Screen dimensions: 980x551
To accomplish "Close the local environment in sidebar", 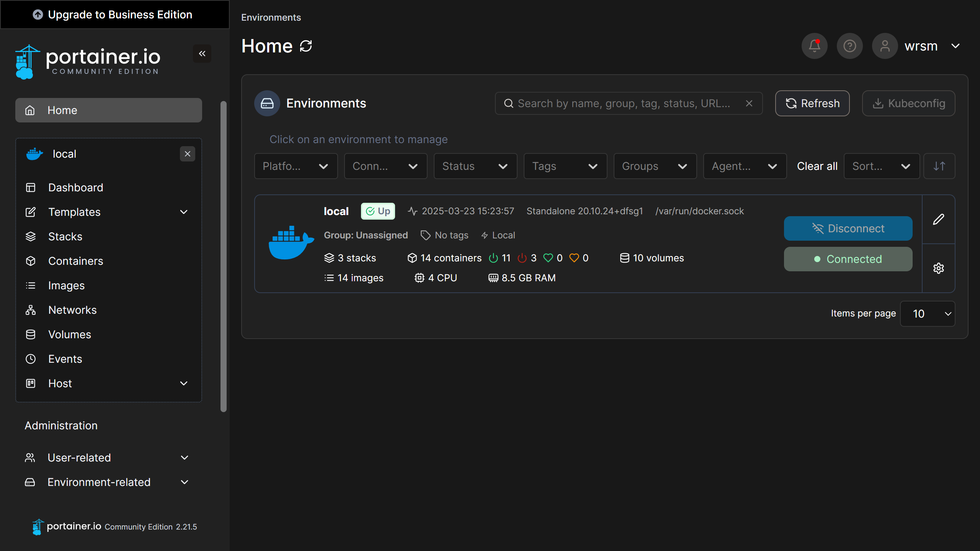I will point(188,154).
